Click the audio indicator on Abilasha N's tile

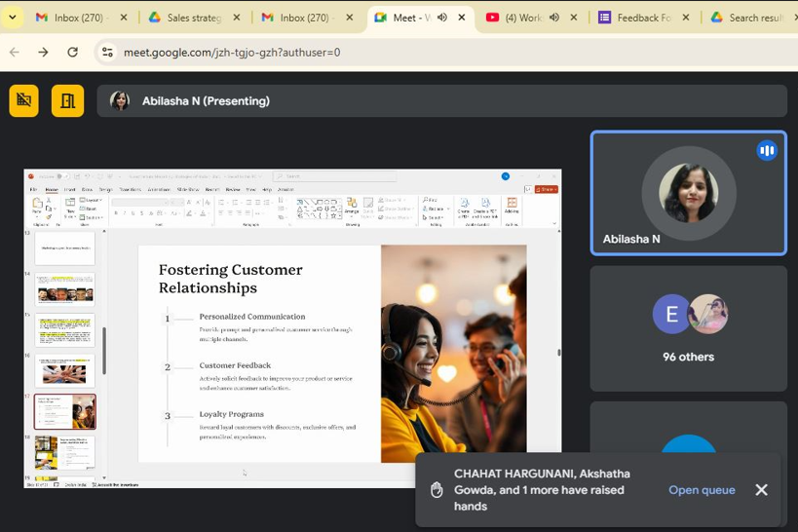tap(767, 150)
